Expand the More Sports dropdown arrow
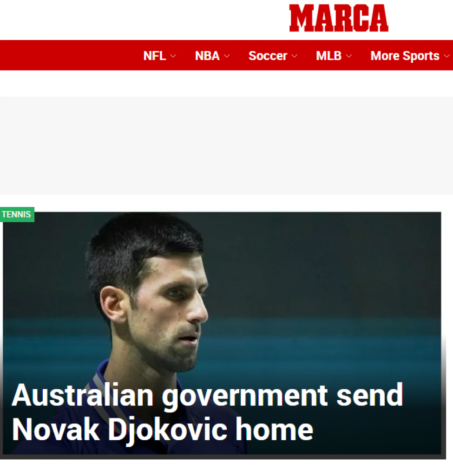 pyautogui.click(x=446, y=56)
